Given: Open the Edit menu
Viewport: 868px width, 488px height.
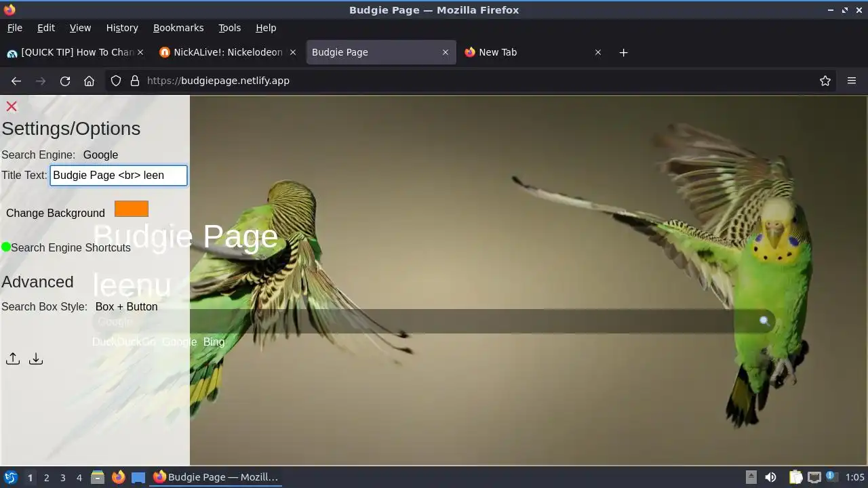Looking at the screenshot, I should tap(46, 28).
